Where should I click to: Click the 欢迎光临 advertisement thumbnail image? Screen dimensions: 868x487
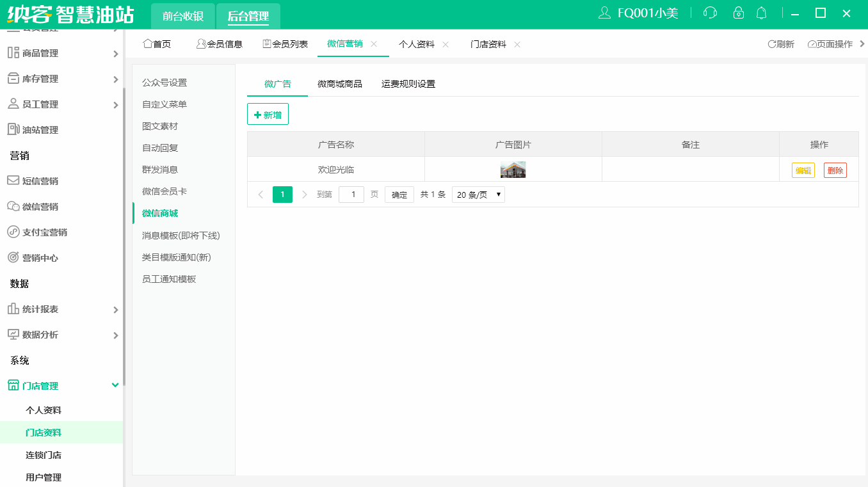[513, 170]
